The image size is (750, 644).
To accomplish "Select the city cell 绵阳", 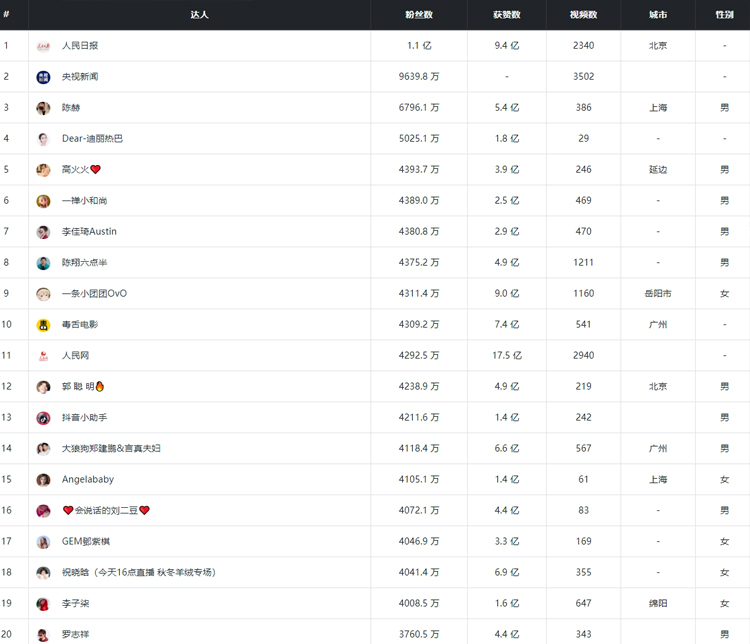I will coord(658,603).
